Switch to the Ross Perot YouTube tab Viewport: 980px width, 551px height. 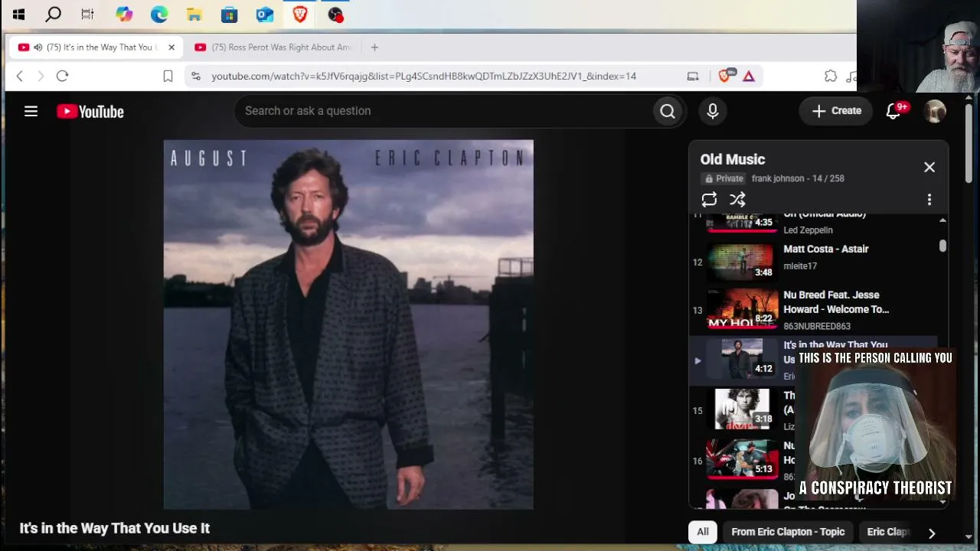[273, 47]
